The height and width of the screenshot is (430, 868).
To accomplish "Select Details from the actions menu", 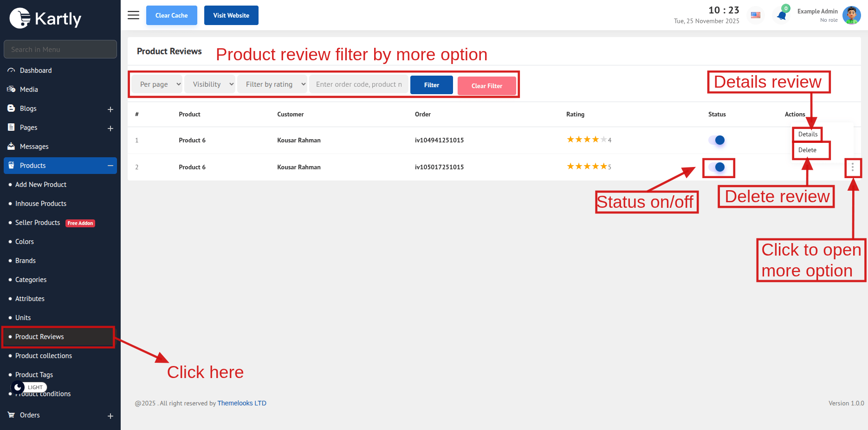I will click(x=808, y=135).
